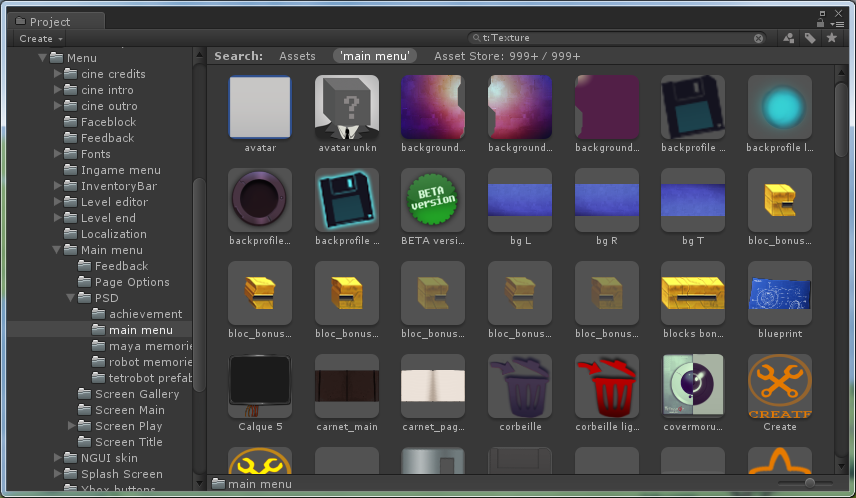
Task: Collapse the Menu folder
Action: coord(43,57)
